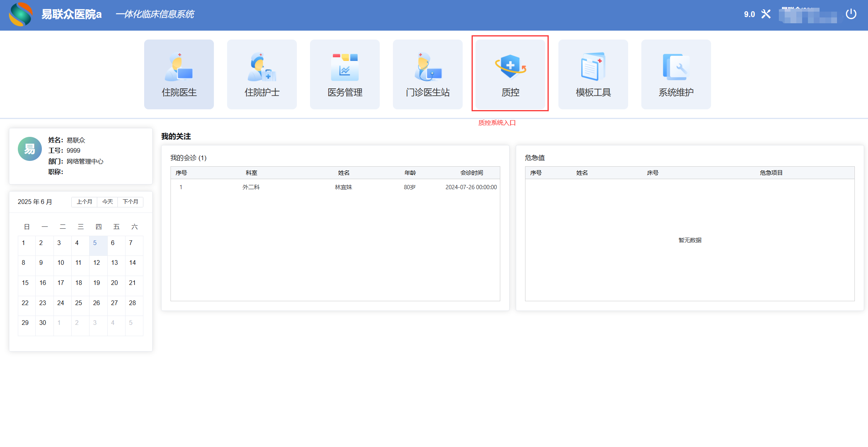Screen dimensions: 868x447
Task: Go to previous month with 上个月
Action: 84,202
